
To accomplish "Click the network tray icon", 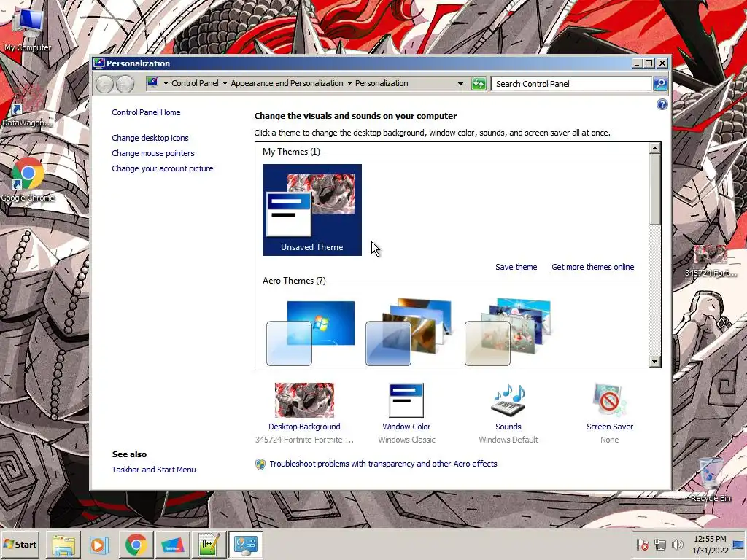I will pos(659,544).
